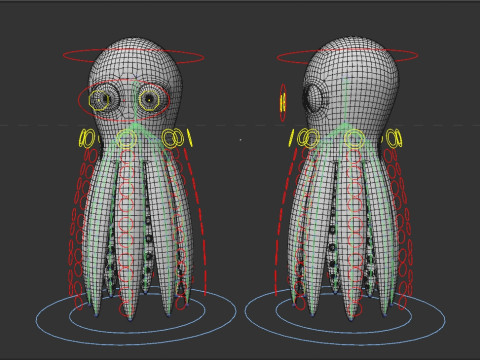Pick the yellow control on the front octopus's right-side eye
The height and width of the screenshot is (360, 480).
click(x=149, y=100)
